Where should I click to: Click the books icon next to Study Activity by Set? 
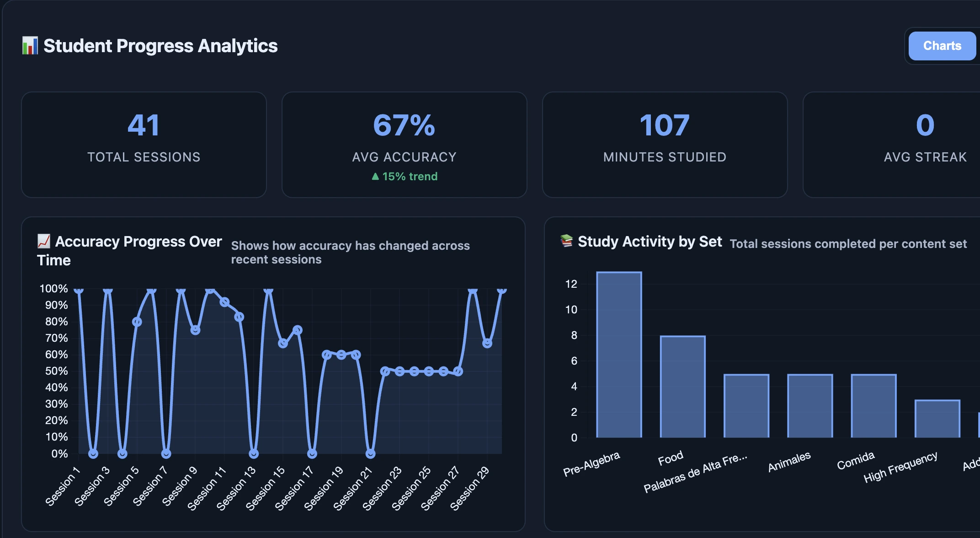pyautogui.click(x=567, y=241)
